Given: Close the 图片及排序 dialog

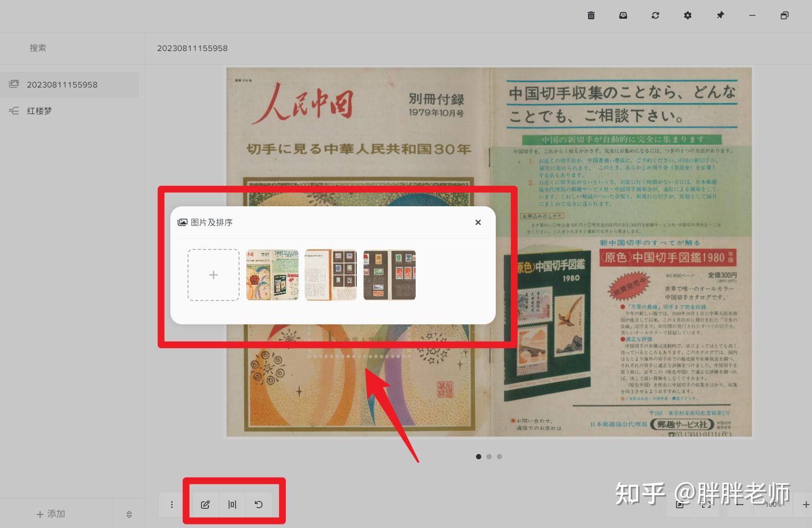Looking at the screenshot, I should tap(478, 222).
